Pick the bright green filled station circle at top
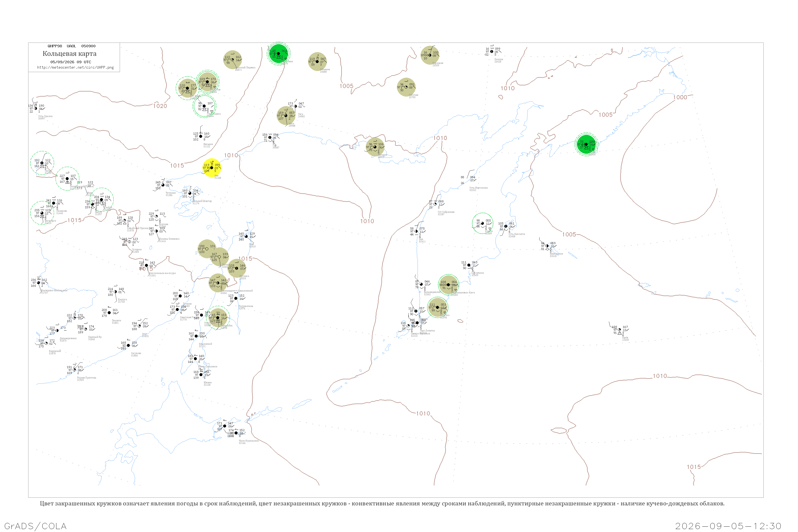Screen dimensions: 798x532 pyautogui.click(x=279, y=54)
